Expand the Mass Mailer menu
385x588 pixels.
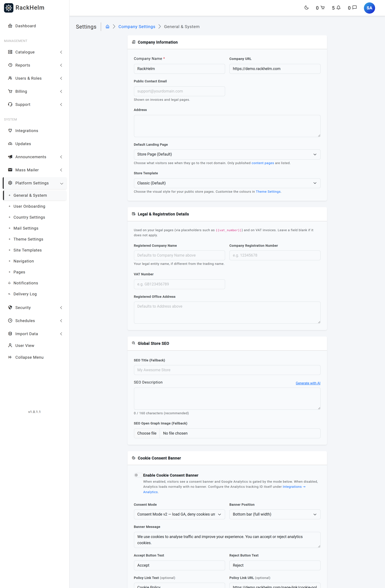coord(35,170)
